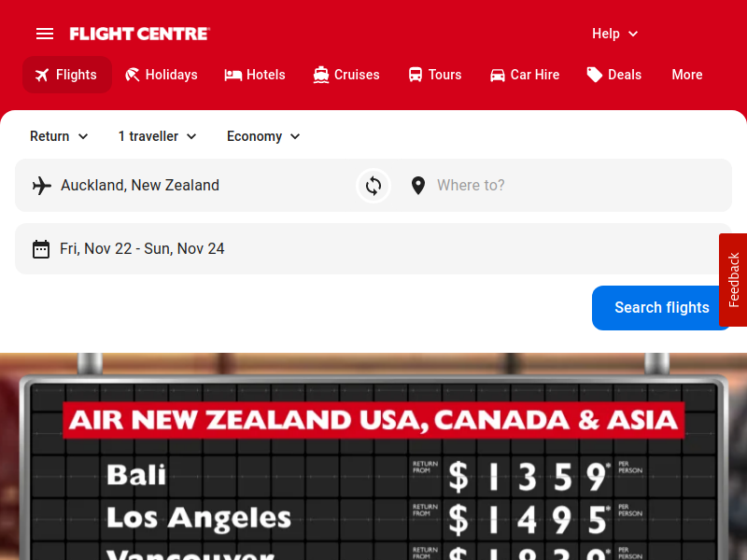Click the Car Hire car icon
Screen dimensions: 747x560
coord(498,75)
